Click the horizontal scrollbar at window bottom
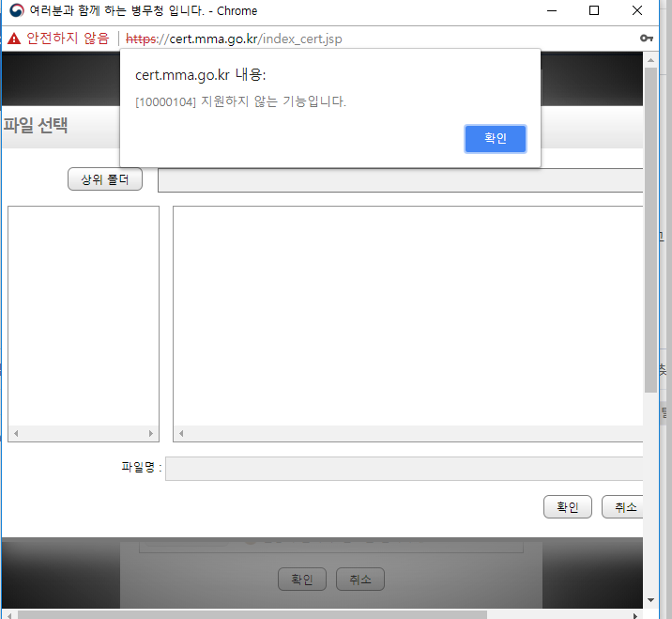This screenshot has height=619, width=672. [253, 614]
